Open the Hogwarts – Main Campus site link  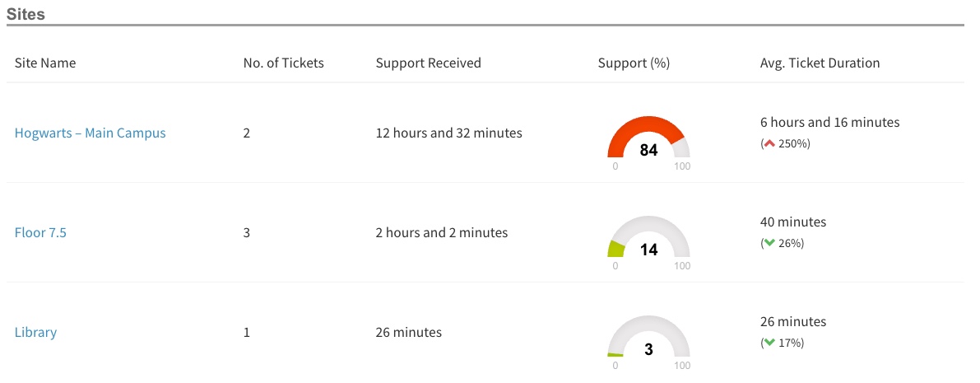[x=91, y=133]
